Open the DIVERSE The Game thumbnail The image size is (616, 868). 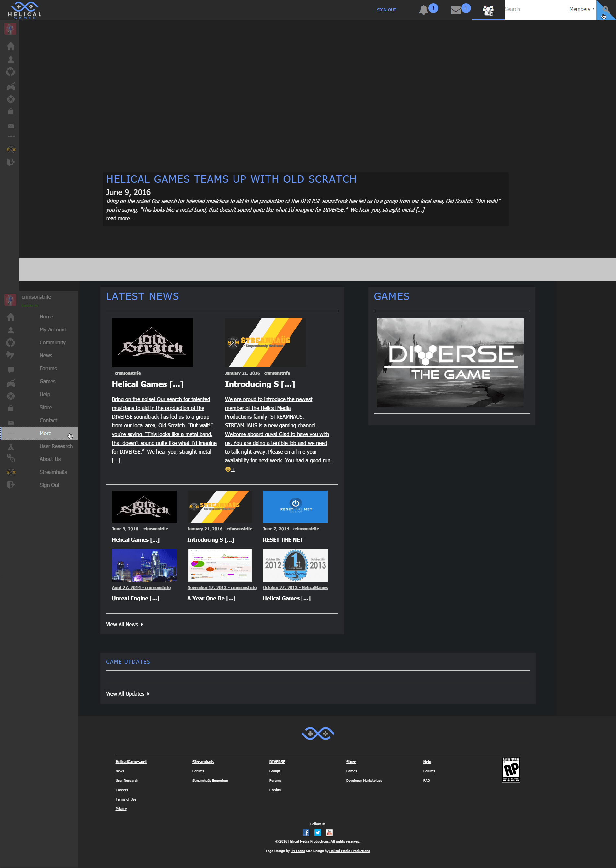450,363
